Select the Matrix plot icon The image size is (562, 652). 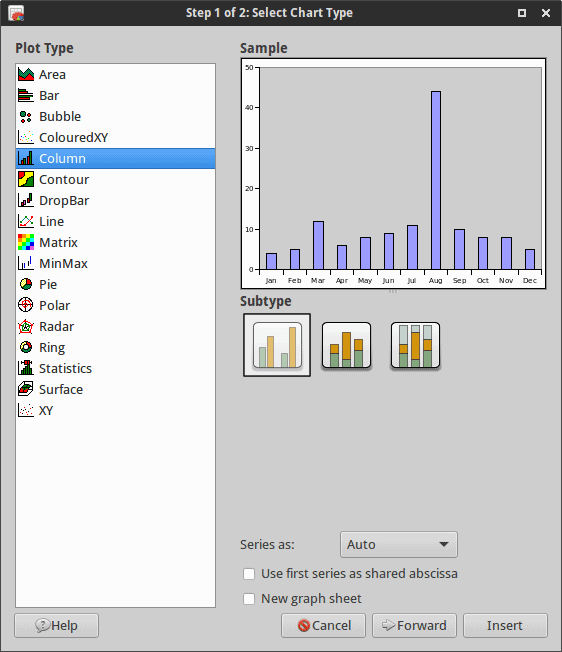click(26, 242)
